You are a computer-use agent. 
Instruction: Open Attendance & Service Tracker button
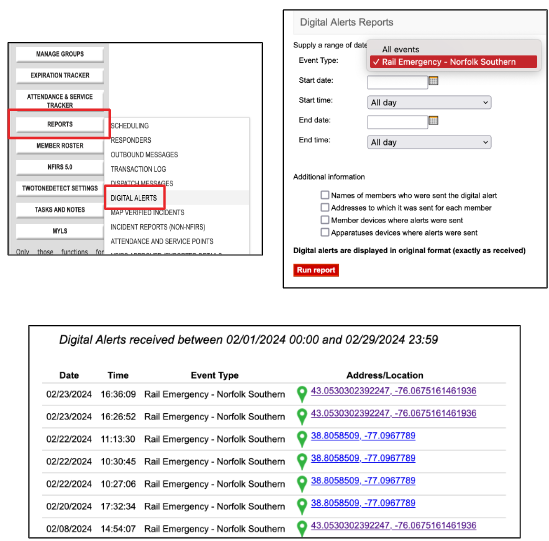point(60,100)
